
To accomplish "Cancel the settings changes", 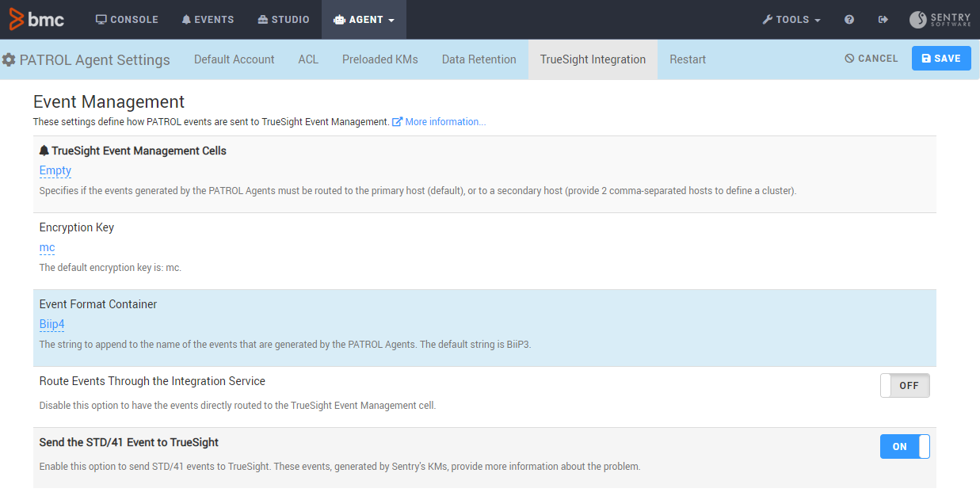I will [x=871, y=59].
